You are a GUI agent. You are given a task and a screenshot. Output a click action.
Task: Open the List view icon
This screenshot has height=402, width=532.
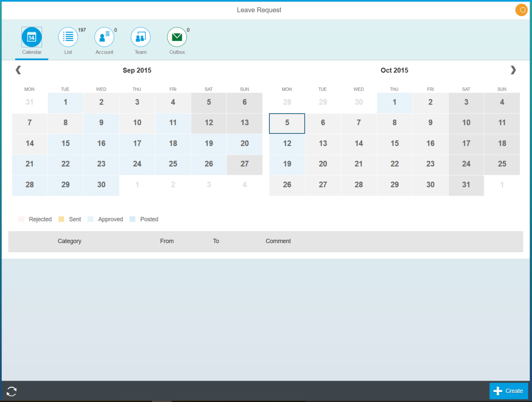coord(68,38)
